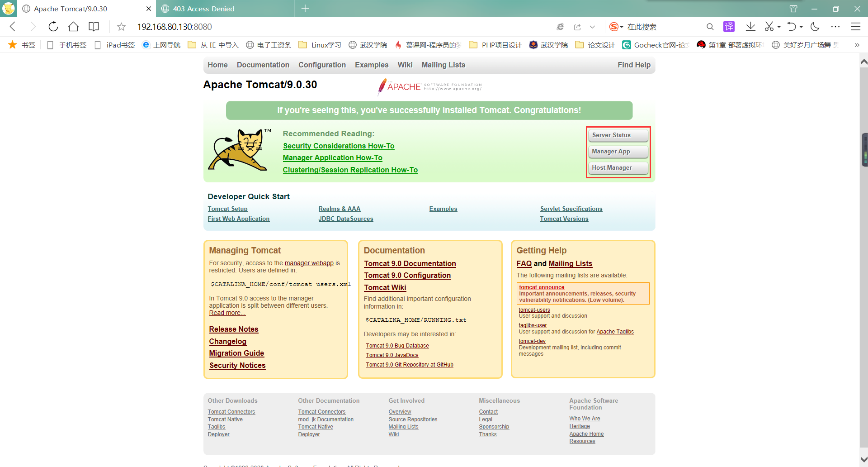The width and height of the screenshot is (868, 467).
Task: Open the more tools ellipsis icon
Action: [x=835, y=27]
